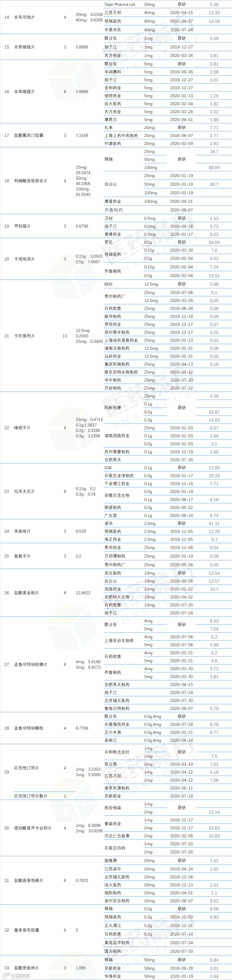The width and height of the screenshot is (232, 980).
Task: Select manufacturer 万邦德制药
Action: click(x=115, y=556)
